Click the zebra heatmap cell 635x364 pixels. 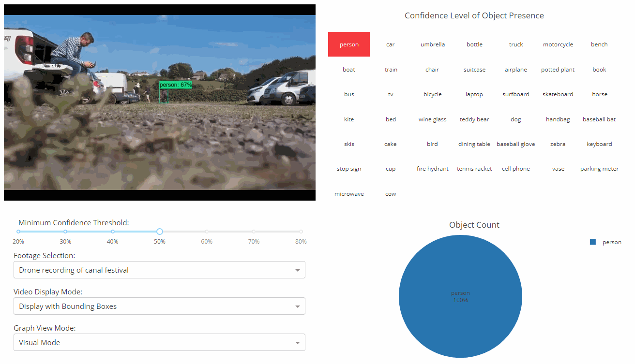558,144
